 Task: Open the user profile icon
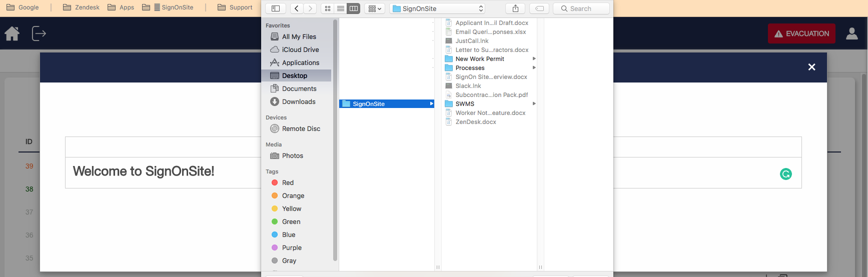(x=851, y=33)
